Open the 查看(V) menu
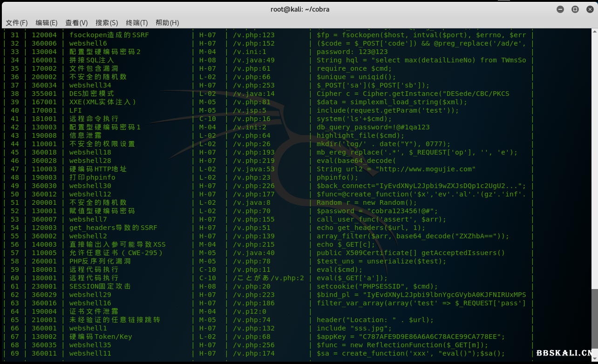The image size is (598, 364). pyautogui.click(x=76, y=23)
